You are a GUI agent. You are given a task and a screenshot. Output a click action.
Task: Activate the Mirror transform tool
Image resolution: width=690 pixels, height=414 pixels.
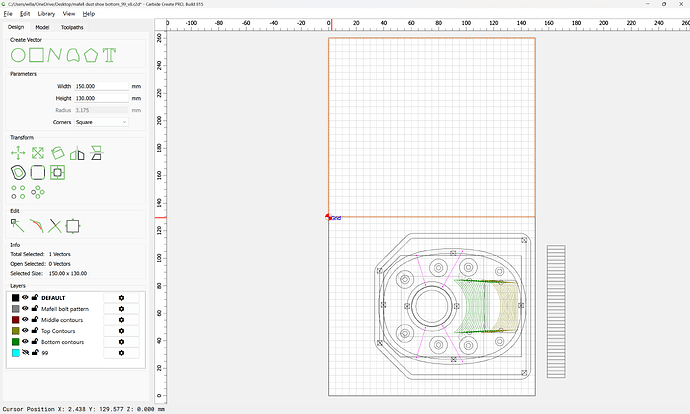click(x=77, y=153)
